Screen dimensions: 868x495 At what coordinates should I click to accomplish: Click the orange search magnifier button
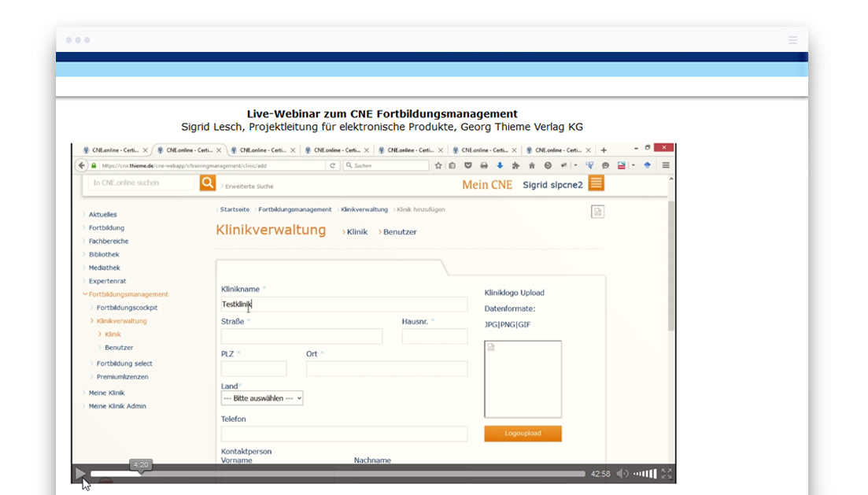pyautogui.click(x=207, y=183)
